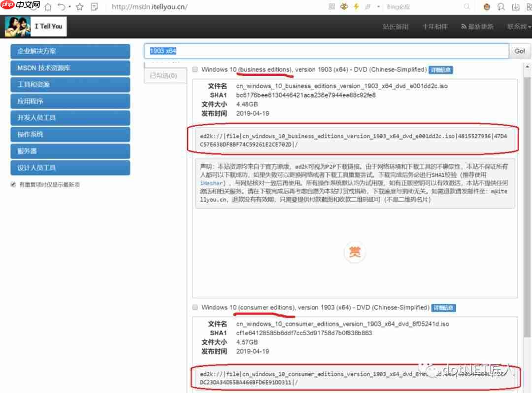Toggle 有重复项时仅显示最新项 checkbox
The image size is (532, 393).
point(13,184)
